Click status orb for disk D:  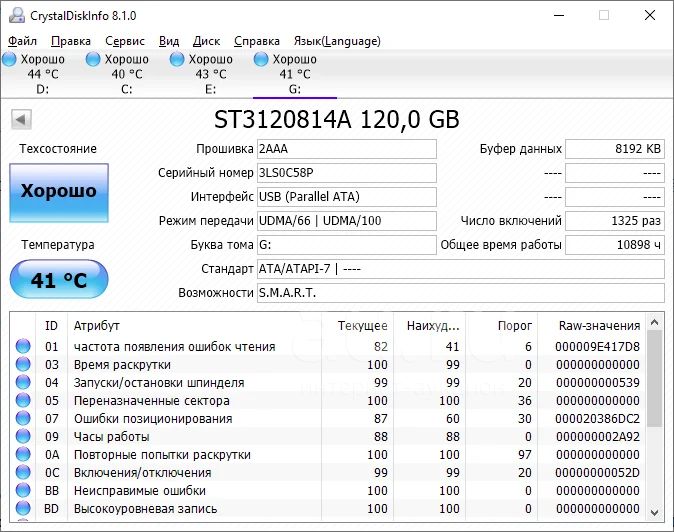[9, 59]
